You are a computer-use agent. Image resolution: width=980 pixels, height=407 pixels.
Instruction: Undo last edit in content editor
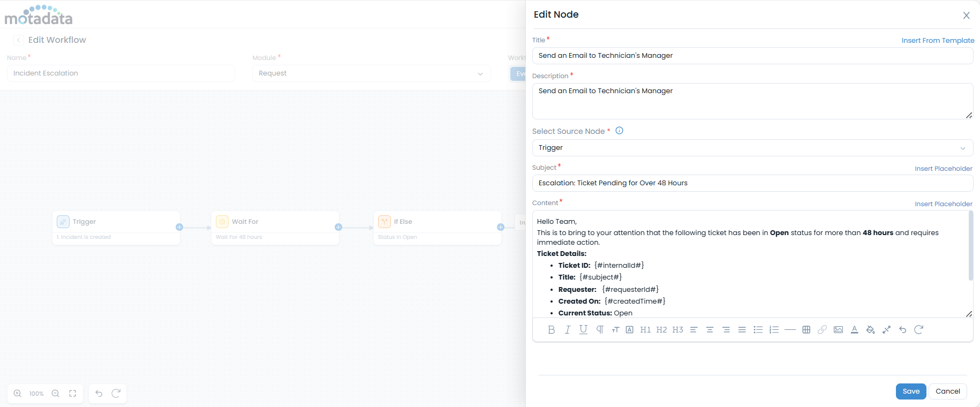point(903,330)
